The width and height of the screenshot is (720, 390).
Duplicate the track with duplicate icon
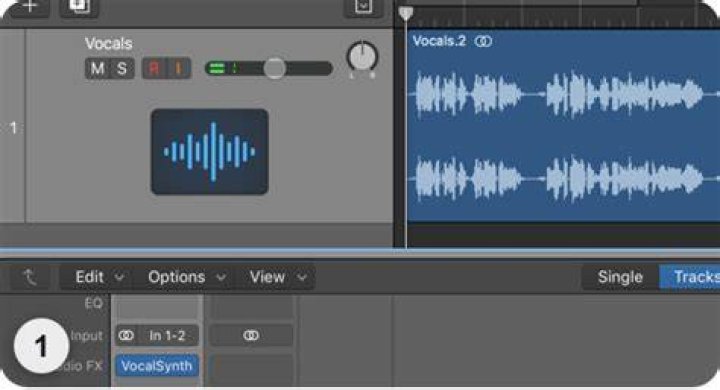coord(79,7)
